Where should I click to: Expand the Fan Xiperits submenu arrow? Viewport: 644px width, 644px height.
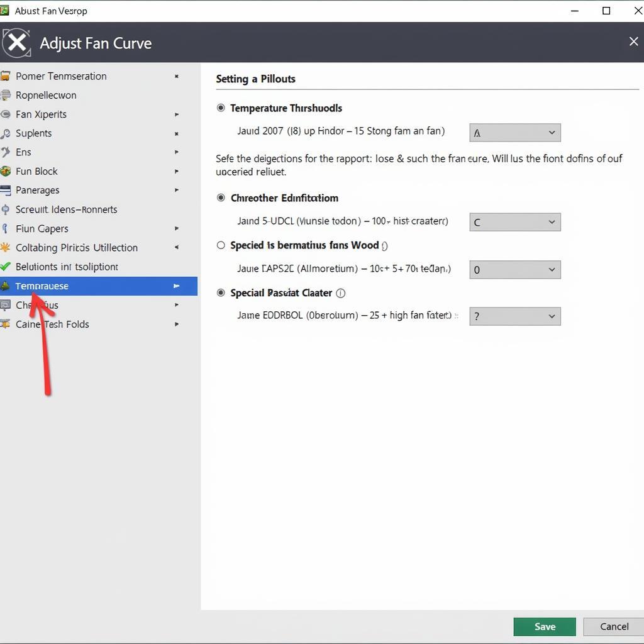click(177, 114)
